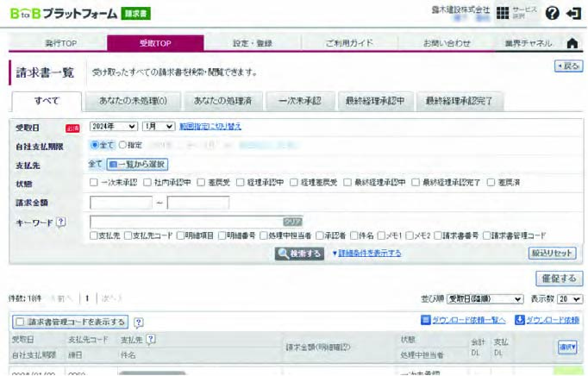Open help icon next to キーワード
The image size is (588, 376).
60,222
